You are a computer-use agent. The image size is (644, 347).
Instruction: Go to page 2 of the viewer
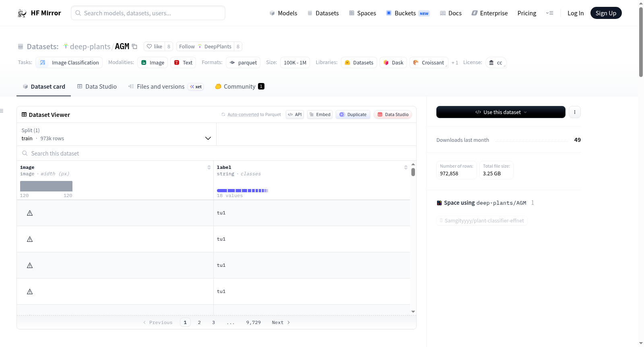coord(199,322)
